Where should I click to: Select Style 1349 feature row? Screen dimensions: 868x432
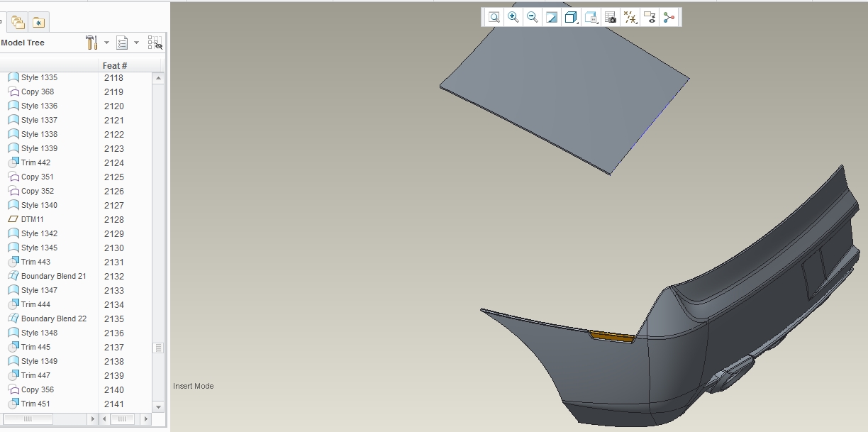coord(39,361)
